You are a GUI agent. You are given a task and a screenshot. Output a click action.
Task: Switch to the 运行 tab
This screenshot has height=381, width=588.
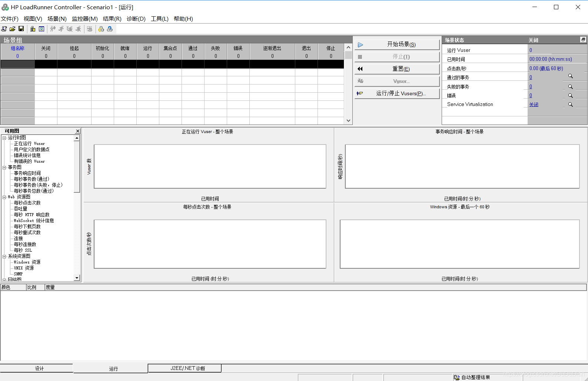110,368
